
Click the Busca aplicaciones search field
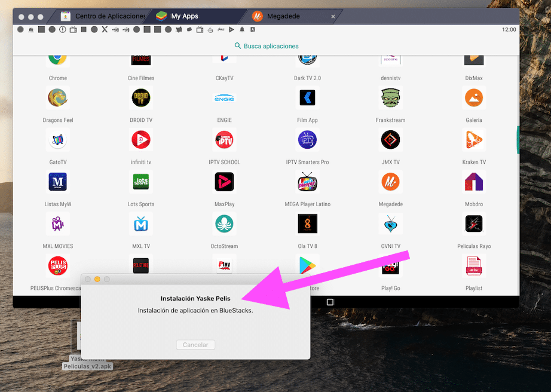(266, 45)
